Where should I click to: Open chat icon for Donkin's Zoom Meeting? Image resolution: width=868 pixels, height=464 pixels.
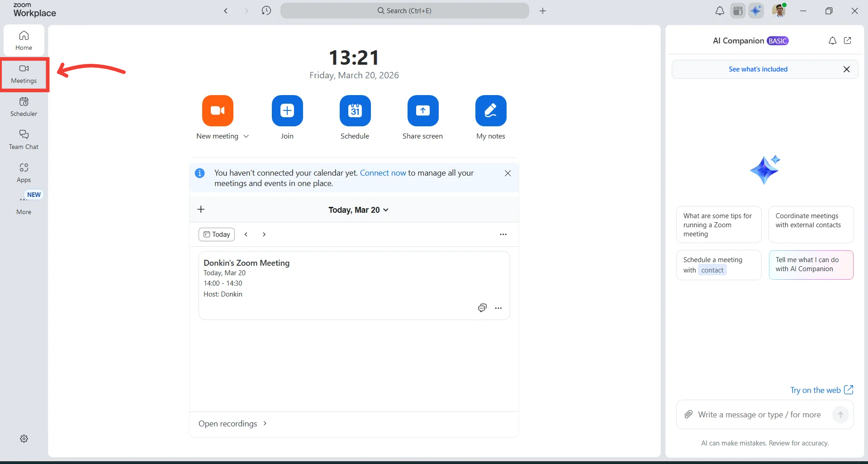[483, 308]
